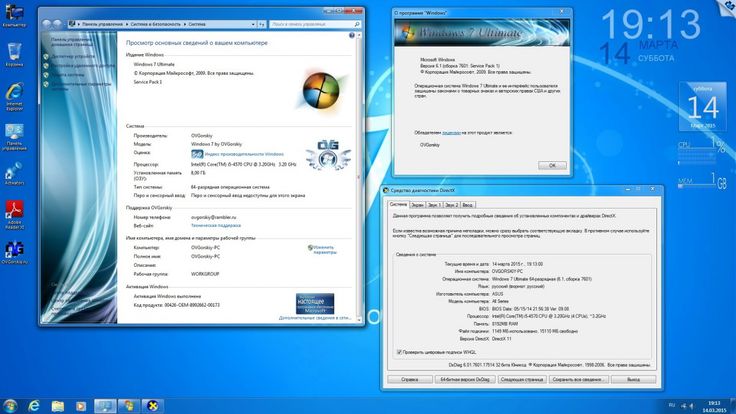This screenshot has height=414, width=736.
Task: Open the Звук 1 tab in DirectX
Action: pos(434,205)
